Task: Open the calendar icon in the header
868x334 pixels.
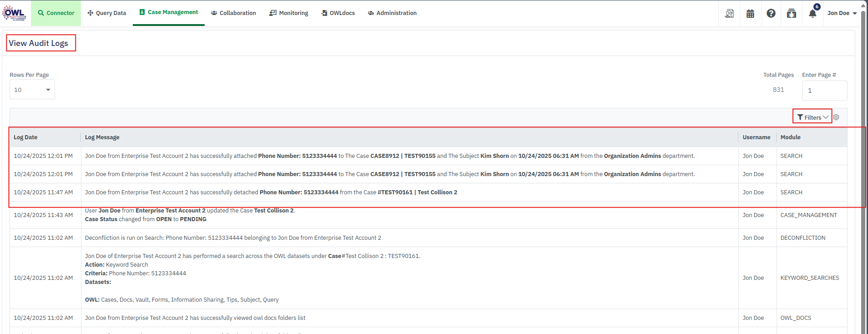Action: (x=750, y=13)
